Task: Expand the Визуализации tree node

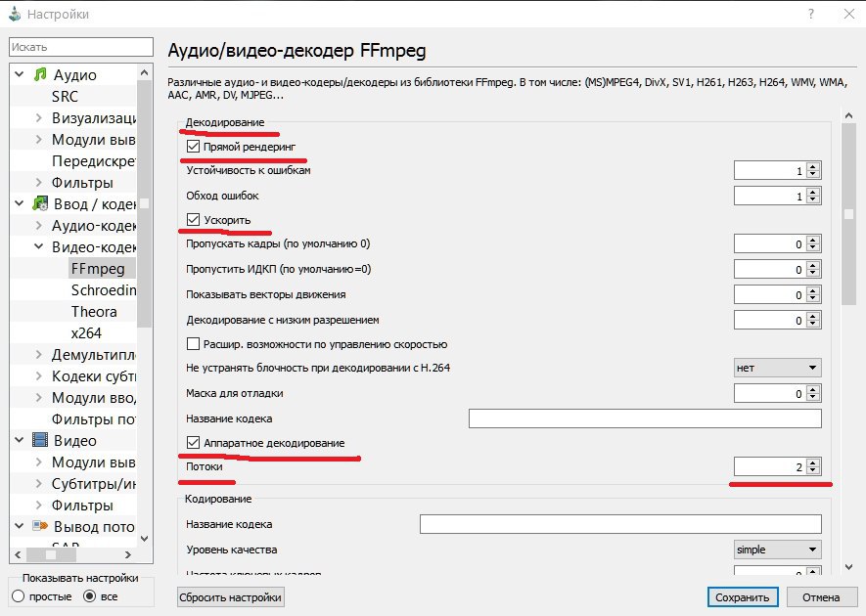Action: pos(39,117)
